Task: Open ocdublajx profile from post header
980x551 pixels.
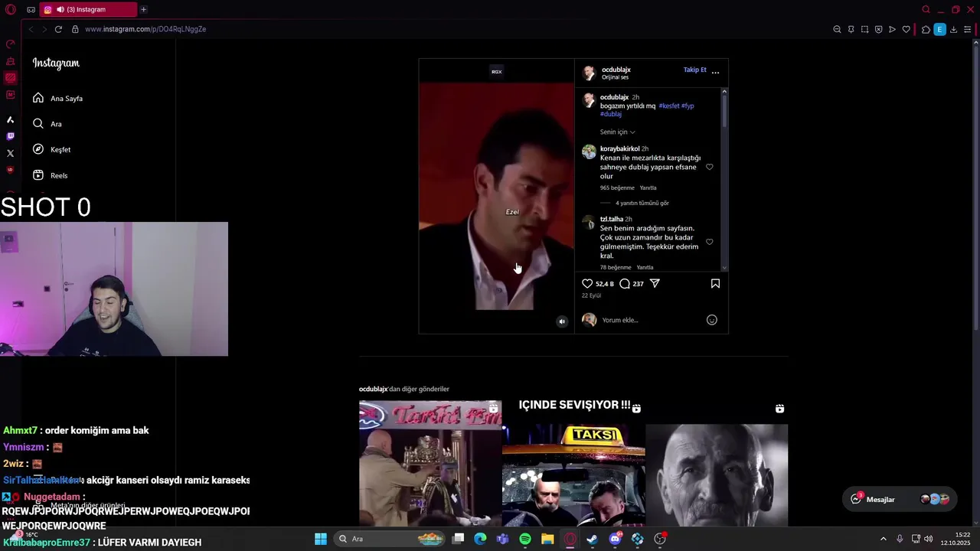Action: [616, 70]
